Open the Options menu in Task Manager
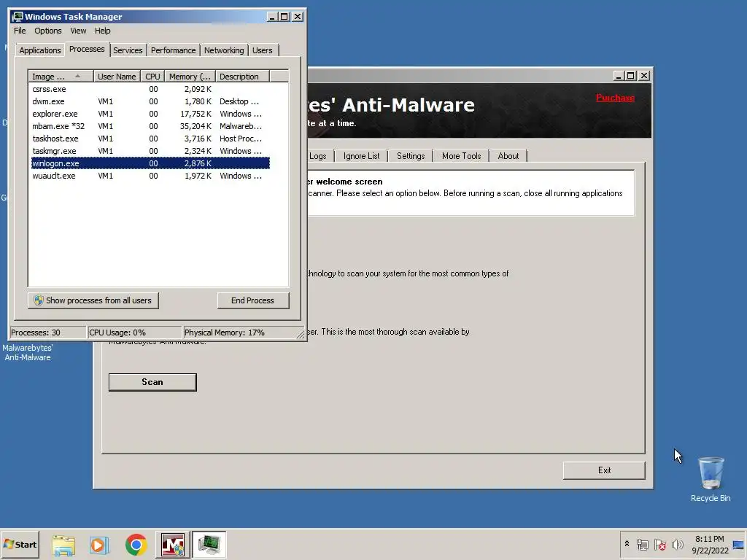Screen dimensions: 747x560 (x=47, y=31)
